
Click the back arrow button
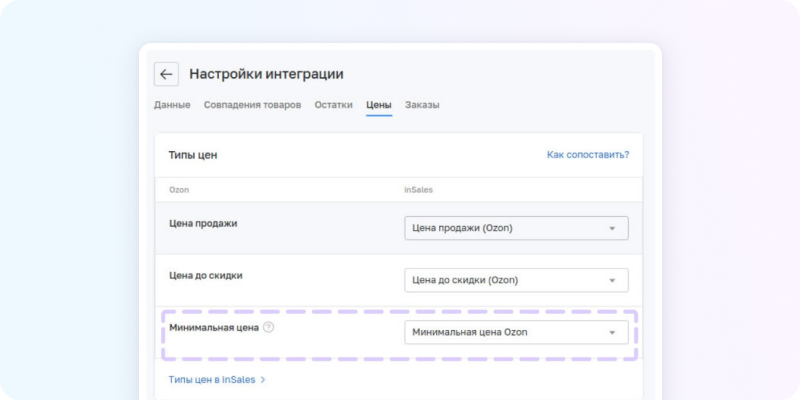pos(166,74)
